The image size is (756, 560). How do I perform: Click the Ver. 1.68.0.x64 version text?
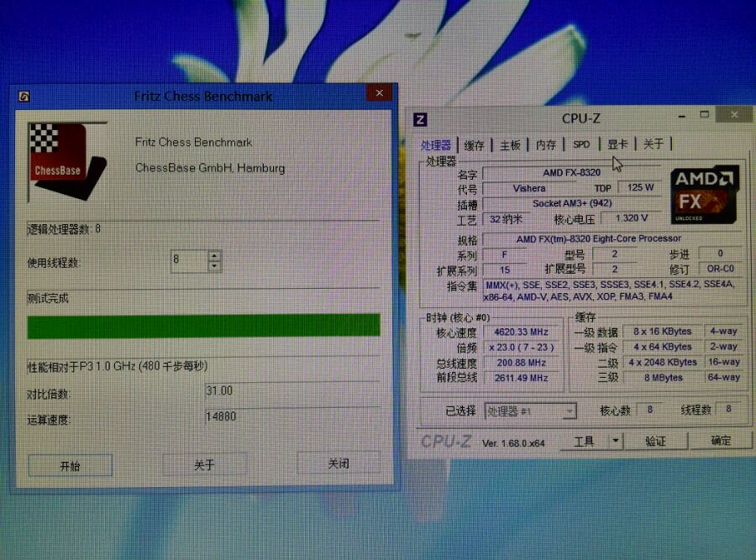513,443
